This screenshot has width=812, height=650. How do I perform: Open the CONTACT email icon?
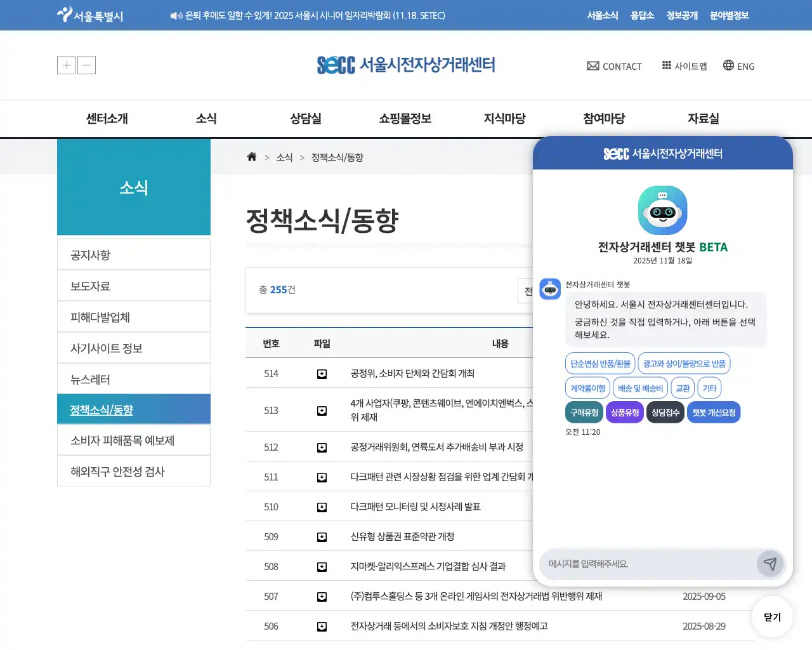(593, 65)
